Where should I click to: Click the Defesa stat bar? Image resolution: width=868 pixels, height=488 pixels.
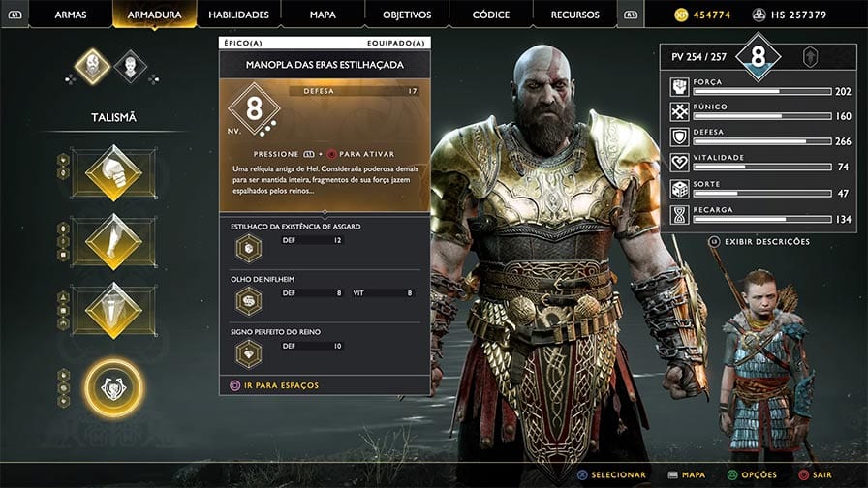coord(762,141)
